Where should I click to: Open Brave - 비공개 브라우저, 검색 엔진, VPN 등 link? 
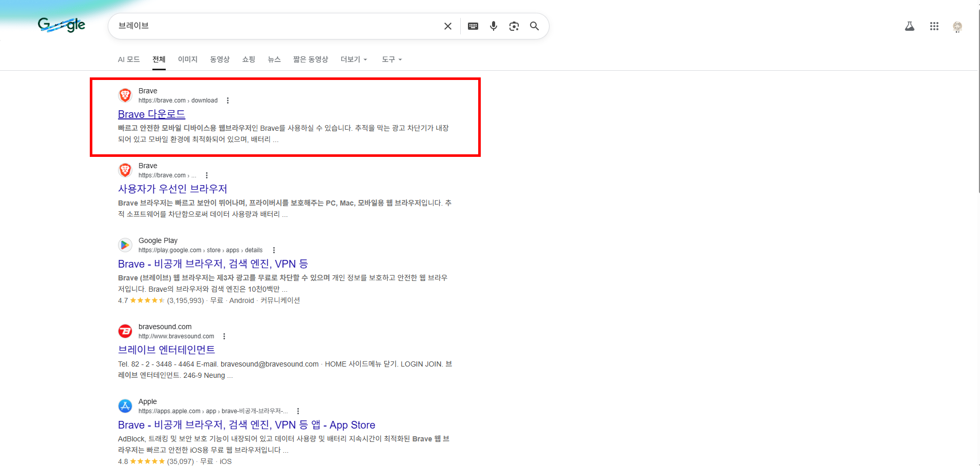click(x=213, y=264)
